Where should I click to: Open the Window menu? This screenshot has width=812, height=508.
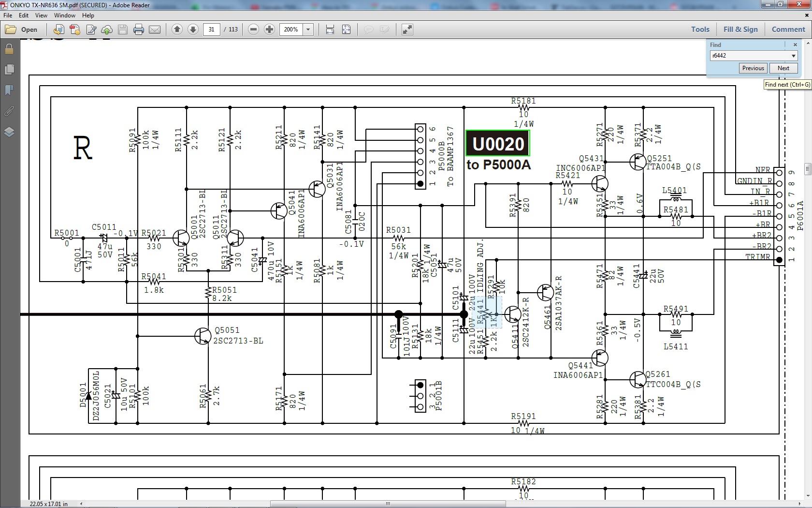[x=64, y=15]
